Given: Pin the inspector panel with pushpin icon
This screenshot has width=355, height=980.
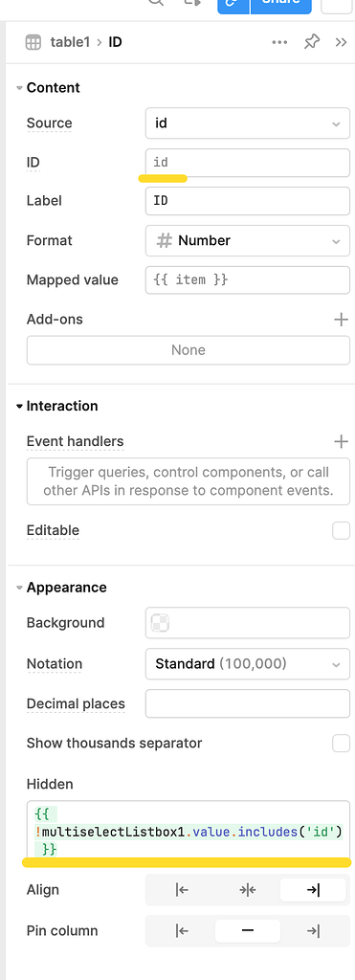Looking at the screenshot, I should pos(311,42).
